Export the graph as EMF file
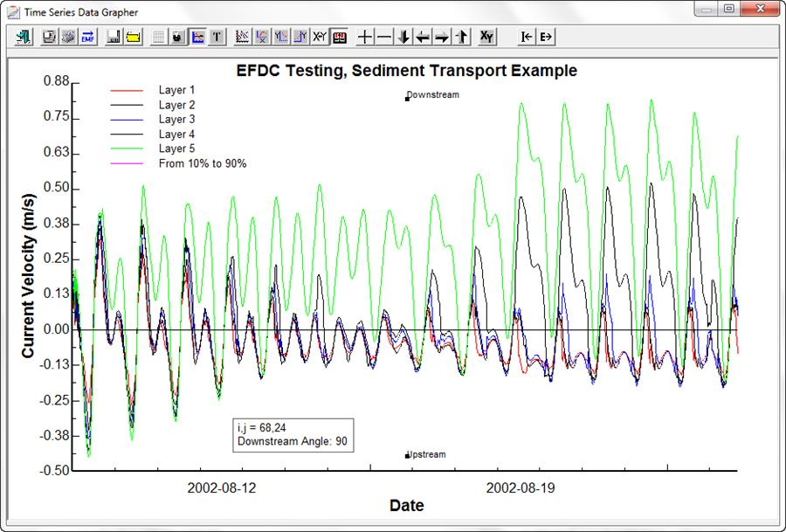Screen dimensions: 786x532 pyautogui.click(x=87, y=37)
